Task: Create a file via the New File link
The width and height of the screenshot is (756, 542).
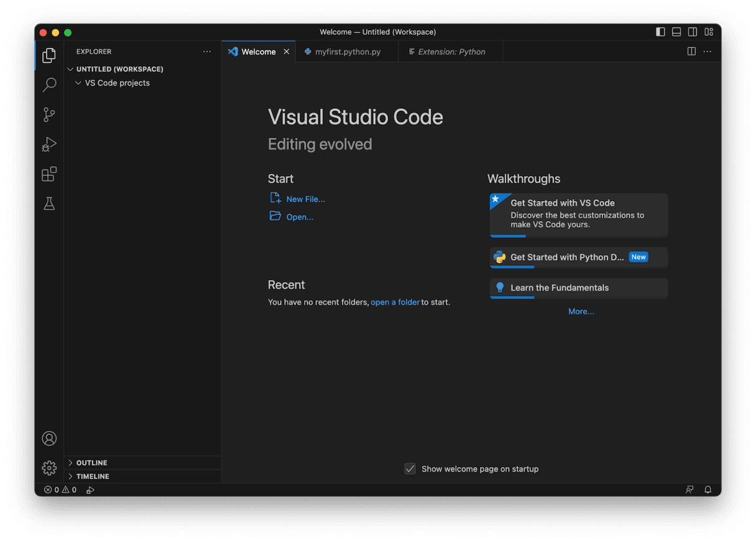Action: pyautogui.click(x=305, y=199)
